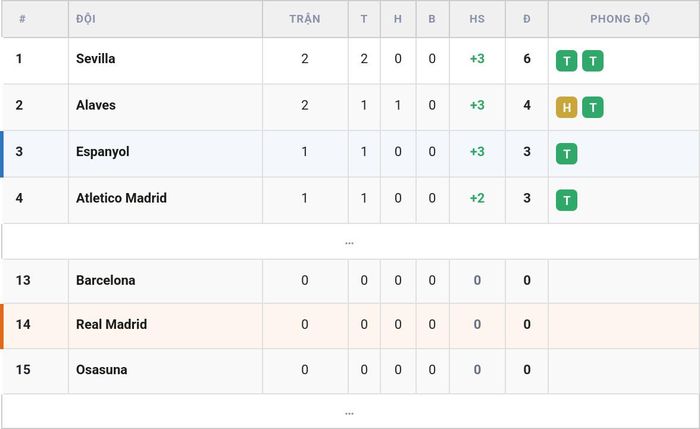Click Sevilla's first green T form badge

tap(567, 61)
